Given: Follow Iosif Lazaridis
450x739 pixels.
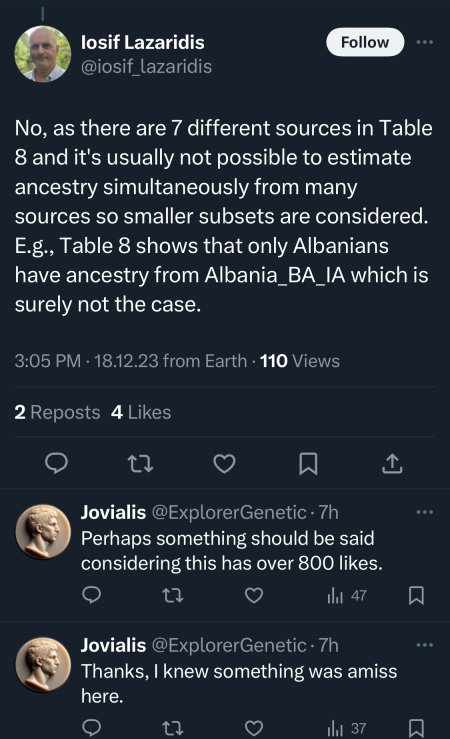Looking at the screenshot, I should (x=365, y=42).
